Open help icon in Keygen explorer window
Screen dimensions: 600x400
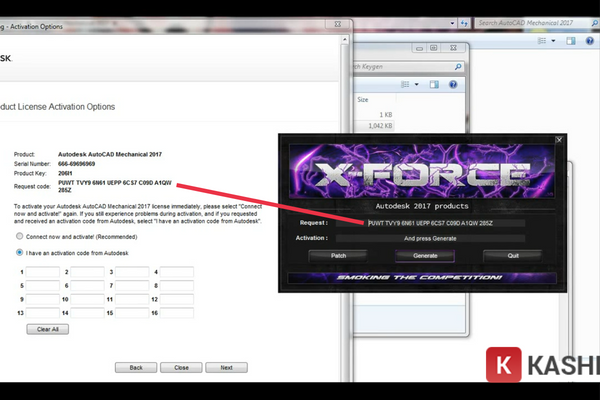(x=453, y=84)
